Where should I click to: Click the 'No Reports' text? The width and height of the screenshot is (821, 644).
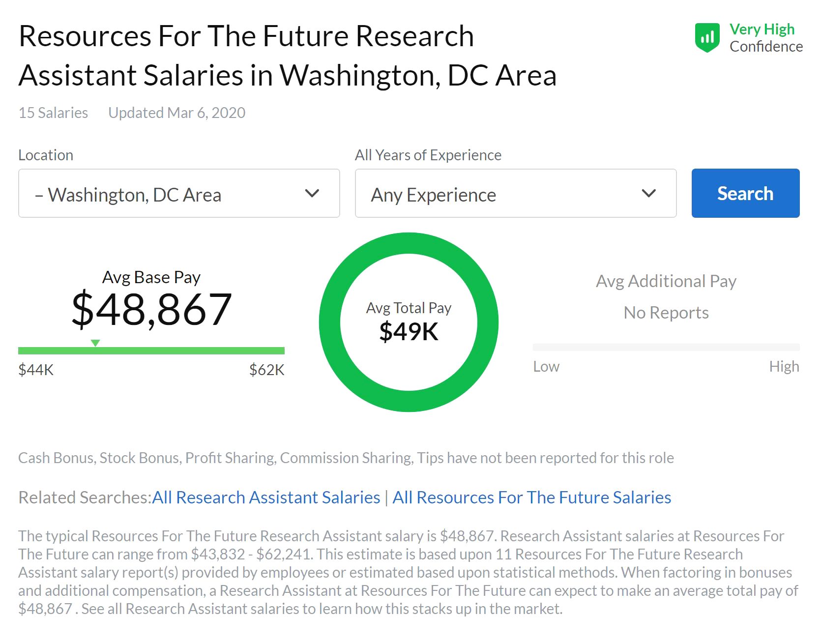tap(666, 313)
